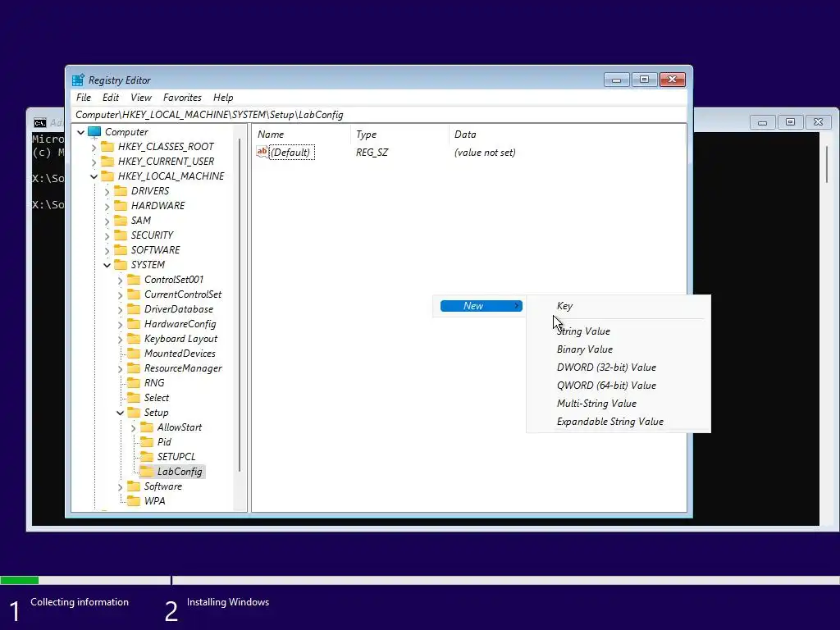
Task: Click the HKEY_LOCAL_MACHINE folder icon
Action: pos(107,176)
